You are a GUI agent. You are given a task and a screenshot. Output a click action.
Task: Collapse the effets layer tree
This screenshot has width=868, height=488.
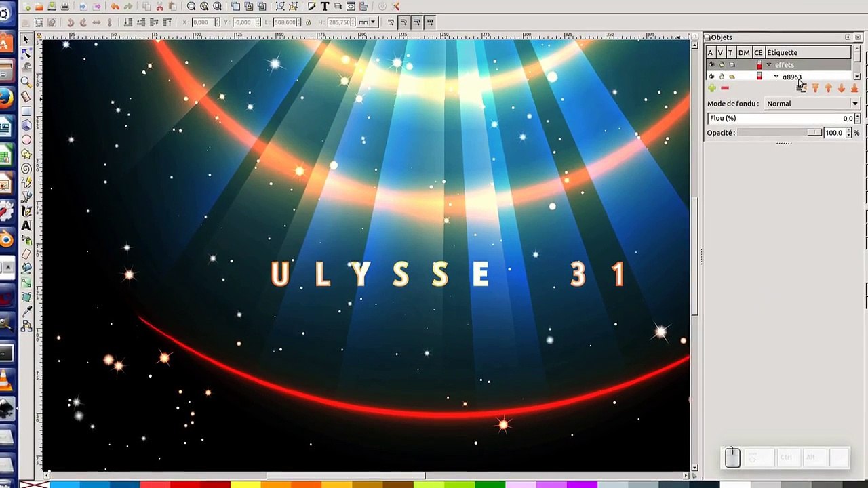(x=769, y=64)
